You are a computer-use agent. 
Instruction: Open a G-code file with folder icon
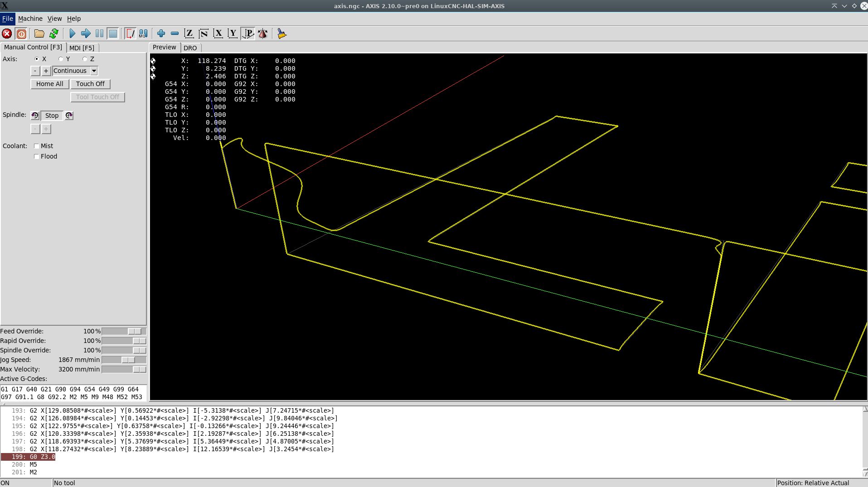click(x=39, y=34)
